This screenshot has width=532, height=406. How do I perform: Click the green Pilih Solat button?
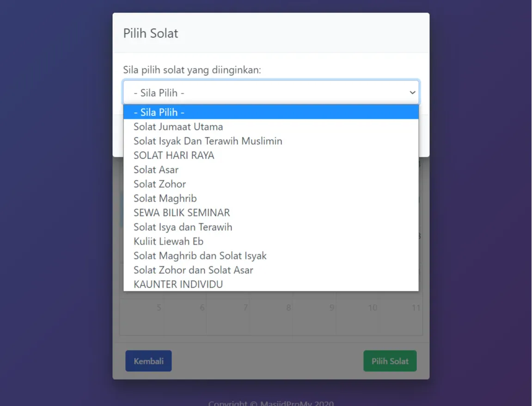390,361
